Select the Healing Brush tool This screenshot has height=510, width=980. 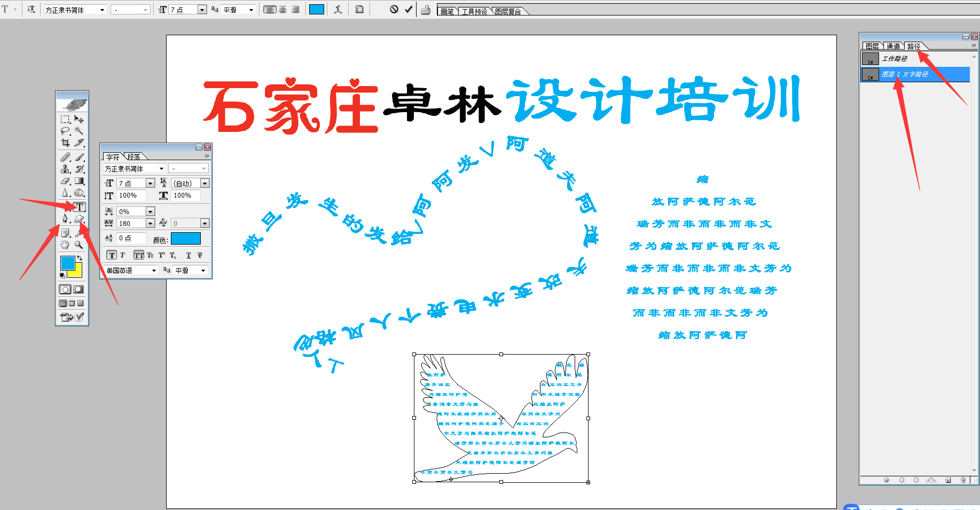(x=65, y=157)
